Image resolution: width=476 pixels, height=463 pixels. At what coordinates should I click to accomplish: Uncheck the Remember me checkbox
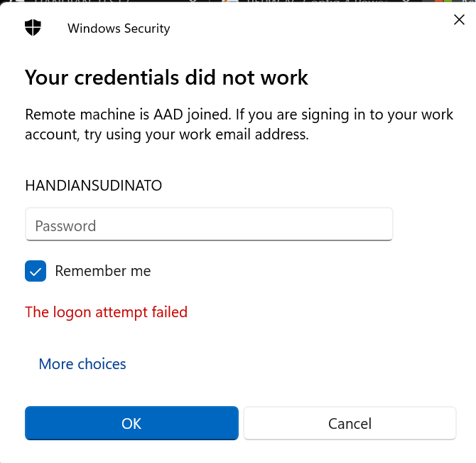(36, 271)
